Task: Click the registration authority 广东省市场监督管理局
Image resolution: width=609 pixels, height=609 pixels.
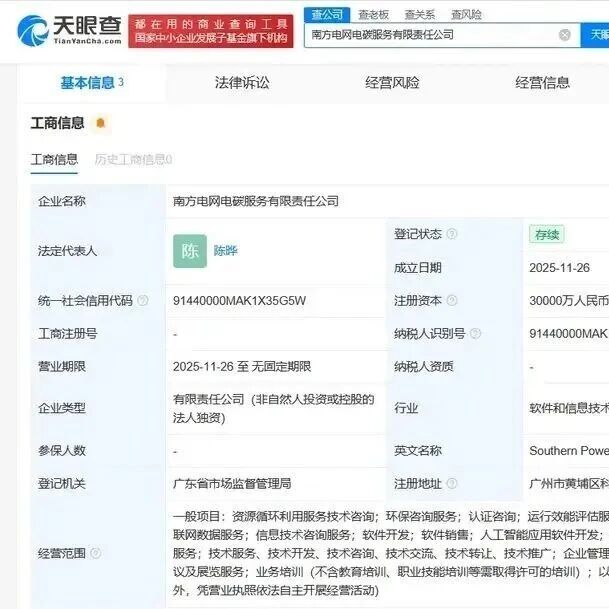Action: point(232,484)
